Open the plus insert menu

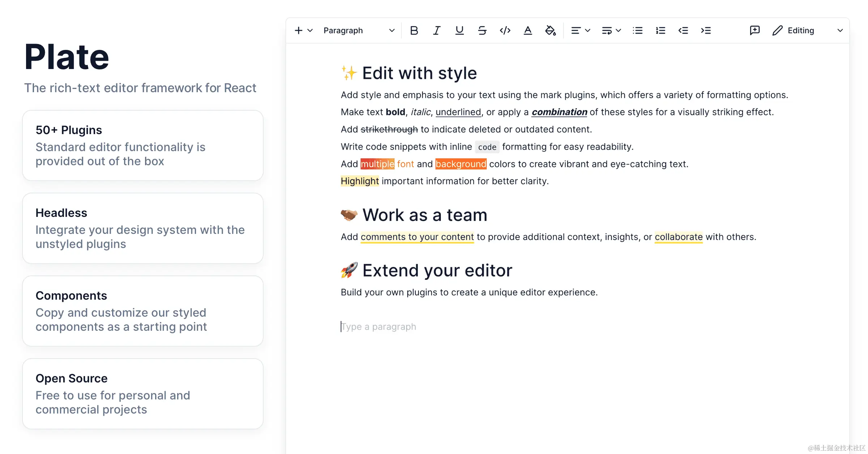tap(303, 31)
